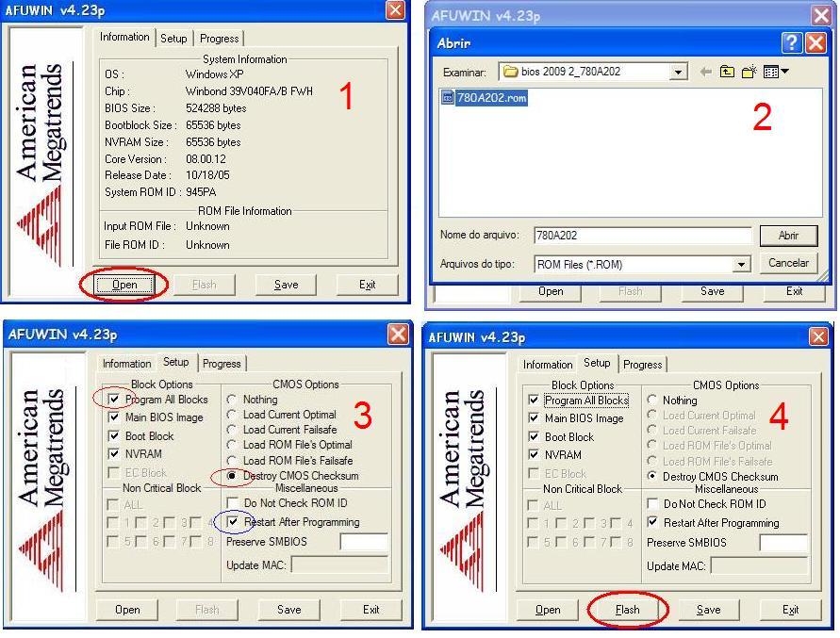This screenshot has height=638, width=840.
Task: Enable Do Not Check ROM ID in window 4
Action: pyautogui.click(x=652, y=504)
